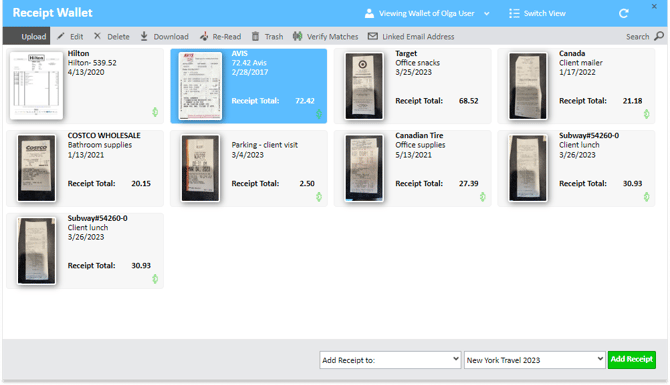The width and height of the screenshot is (670, 385).
Task: Select the Download toolbar label
Action: point(171,37)
